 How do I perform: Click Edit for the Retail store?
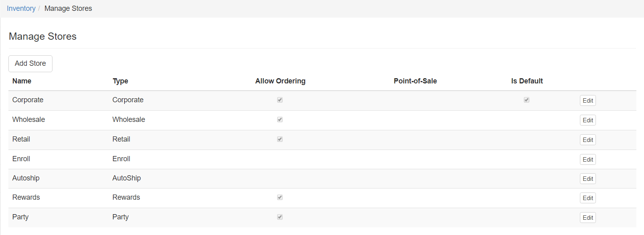(588, 140)
